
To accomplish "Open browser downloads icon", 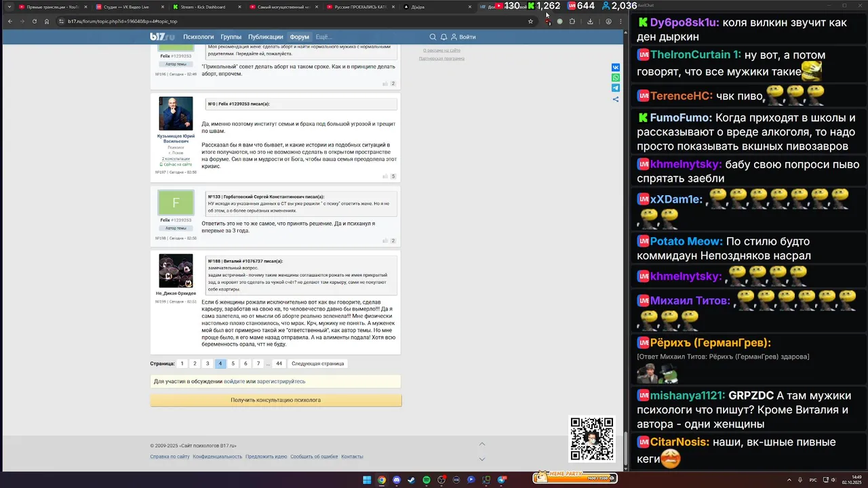I will [x=590, y=21].
